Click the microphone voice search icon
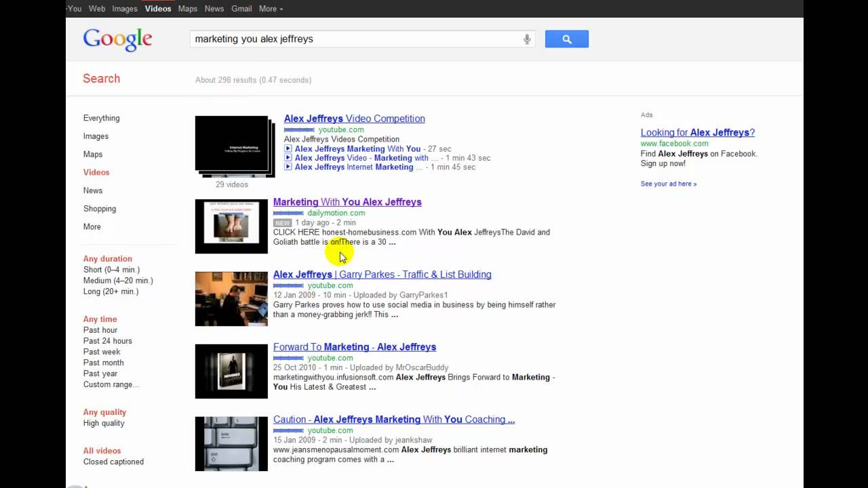Viewport: 868px width, 488px height. tap(527, 39)
